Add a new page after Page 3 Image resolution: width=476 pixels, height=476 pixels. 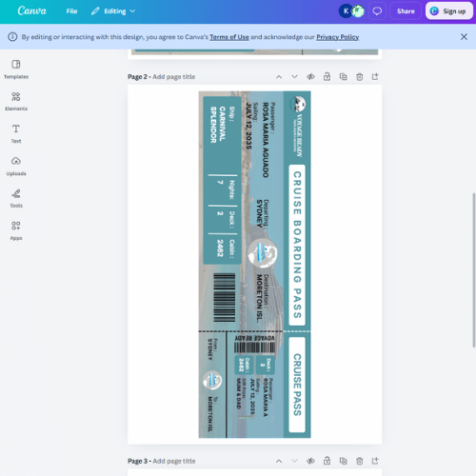point(375,461)
